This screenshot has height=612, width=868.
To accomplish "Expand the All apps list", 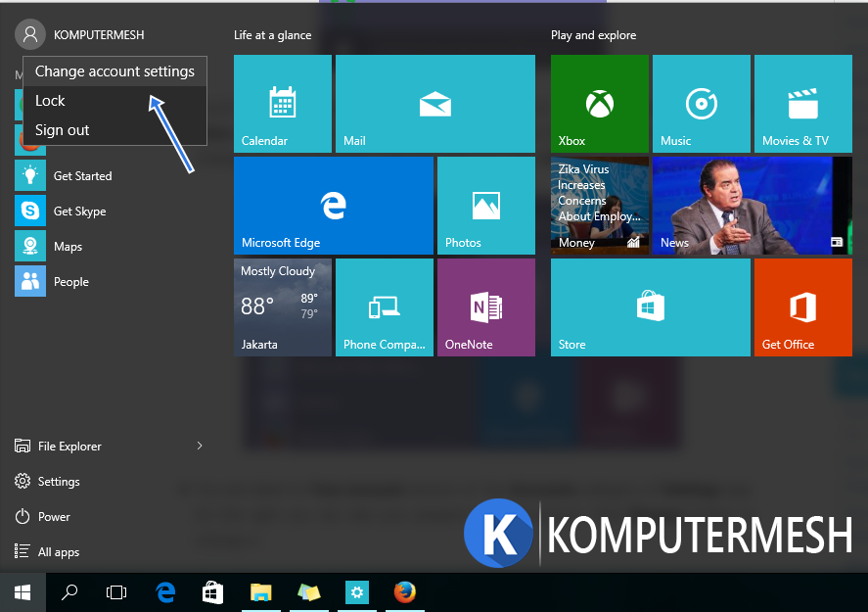I will pyautogui.click(x=58, y=552).
